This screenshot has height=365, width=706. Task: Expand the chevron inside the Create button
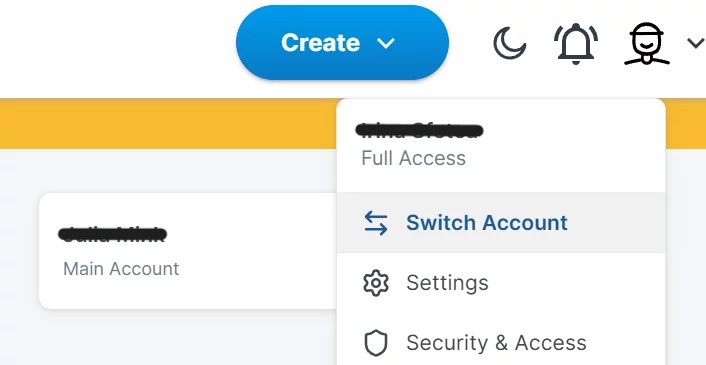coord(385,43)
